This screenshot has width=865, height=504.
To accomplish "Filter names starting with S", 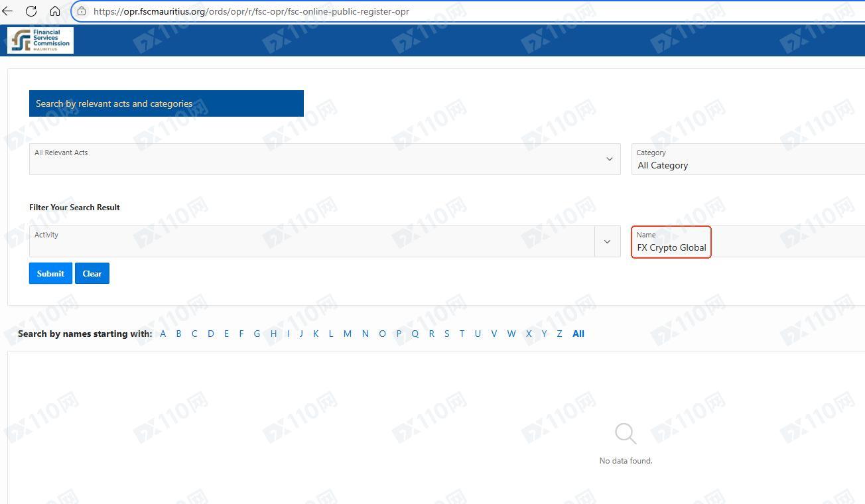I will pos(446,334).
